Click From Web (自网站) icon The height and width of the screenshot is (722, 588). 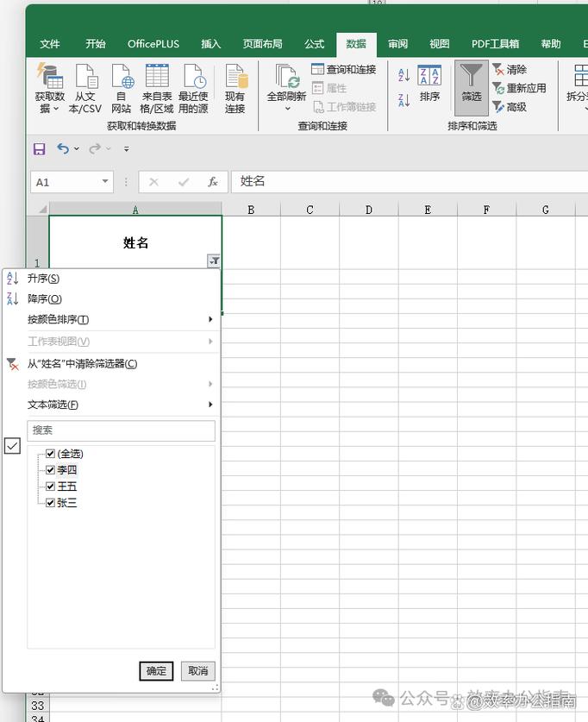coord(121,88)
